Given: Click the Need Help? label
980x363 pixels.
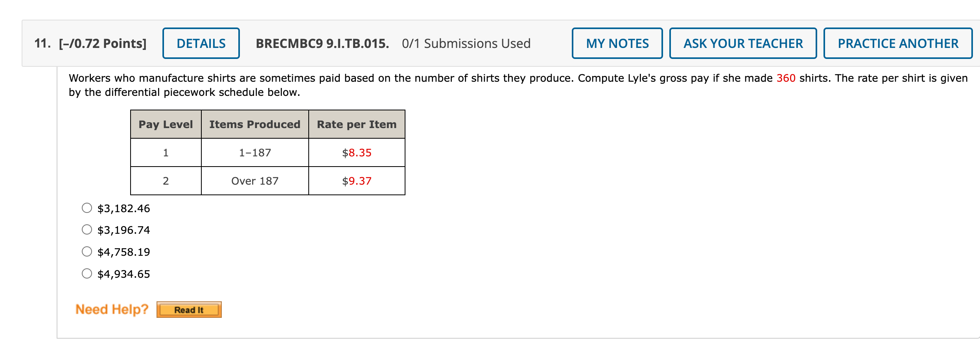Looking at the screenshot, I should (x=112, y=309).
